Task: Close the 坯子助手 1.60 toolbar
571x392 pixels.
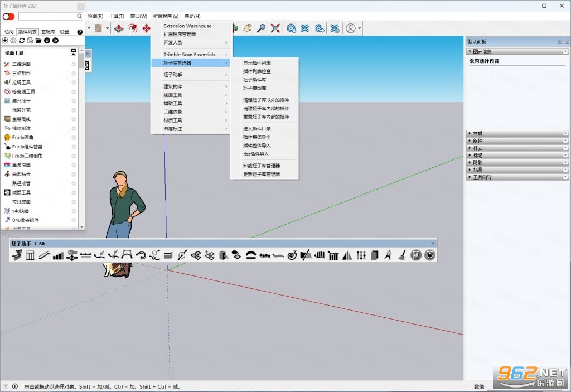Action: tap(433, 243)
